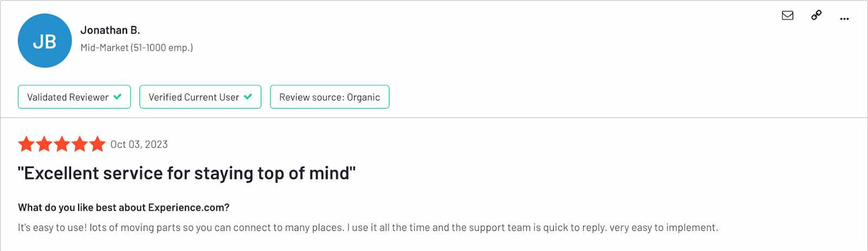The height and width of the screenshot is (251, 868).
Task: Click the fifth rating star
Action: [98, 144]
